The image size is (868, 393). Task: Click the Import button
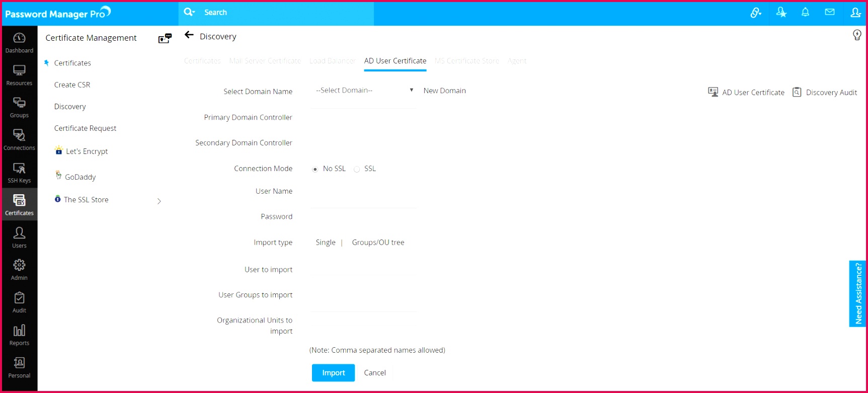pyautogui.click(x=333, y=373)
